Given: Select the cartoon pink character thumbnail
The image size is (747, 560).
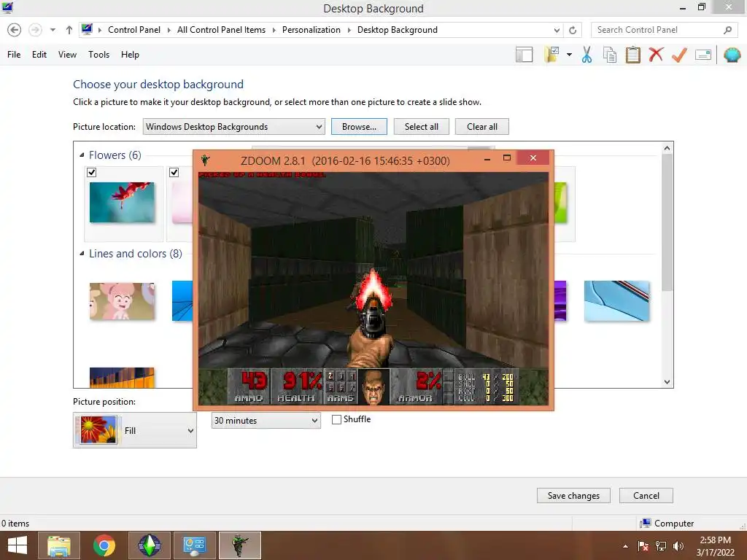Looking at the screenshot, I should 122,301.
